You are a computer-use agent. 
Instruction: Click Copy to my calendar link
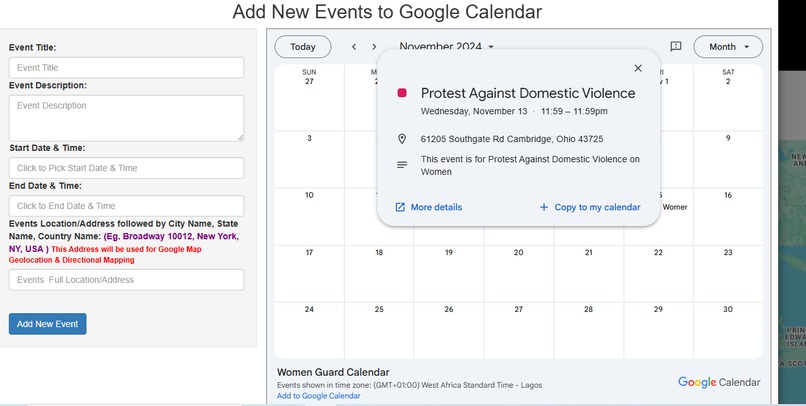click(597, 207)
